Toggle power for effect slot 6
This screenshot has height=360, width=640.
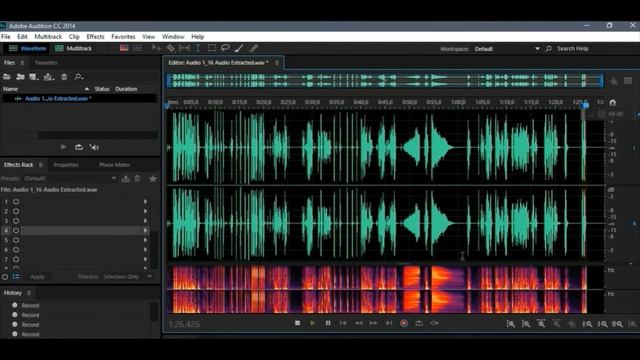tap(16, 249)
